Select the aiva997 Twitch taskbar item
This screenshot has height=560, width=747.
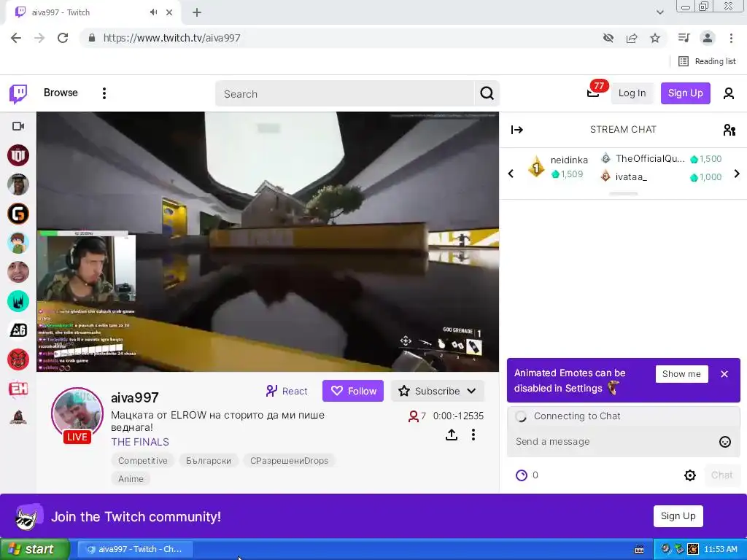[x=135, y=549]
